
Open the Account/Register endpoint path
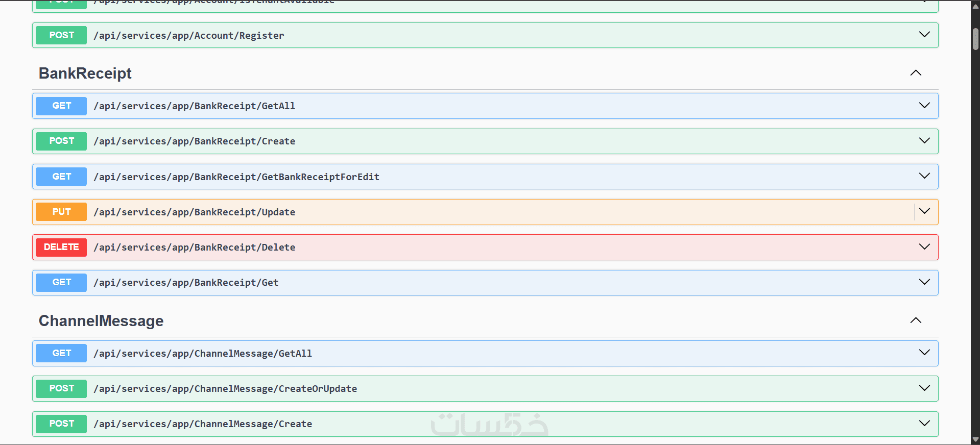click(188, 35)
